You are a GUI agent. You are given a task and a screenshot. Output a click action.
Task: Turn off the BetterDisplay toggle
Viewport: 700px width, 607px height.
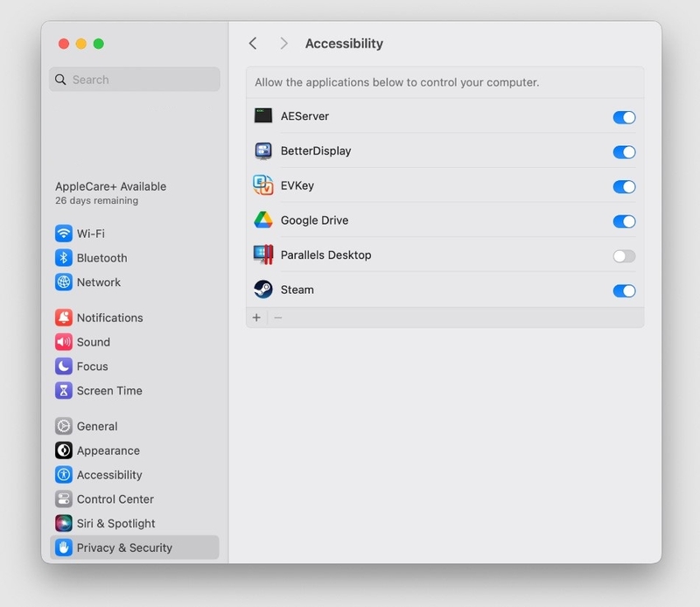coord(624,152)
